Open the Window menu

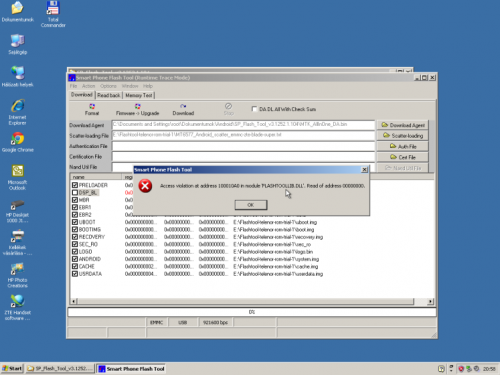(130, 86)
